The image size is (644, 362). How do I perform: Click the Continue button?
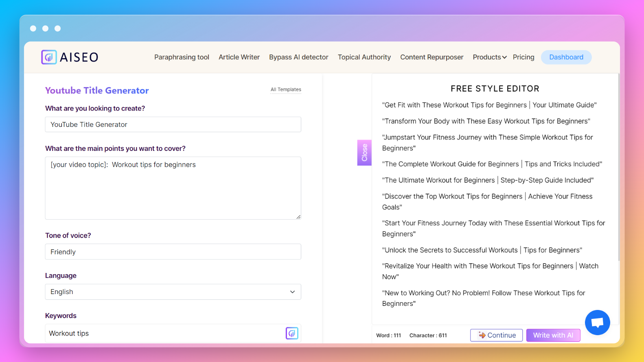pos(496,335)
